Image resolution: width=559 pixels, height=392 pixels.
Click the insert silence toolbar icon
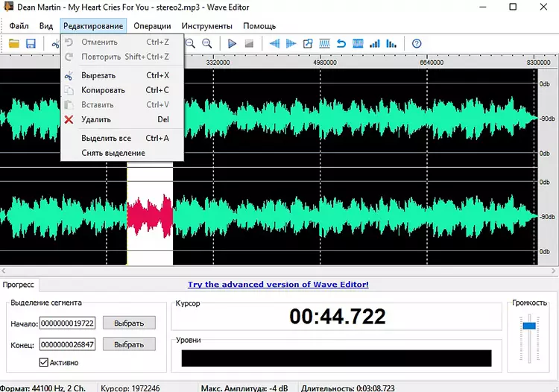pos(308,43)
